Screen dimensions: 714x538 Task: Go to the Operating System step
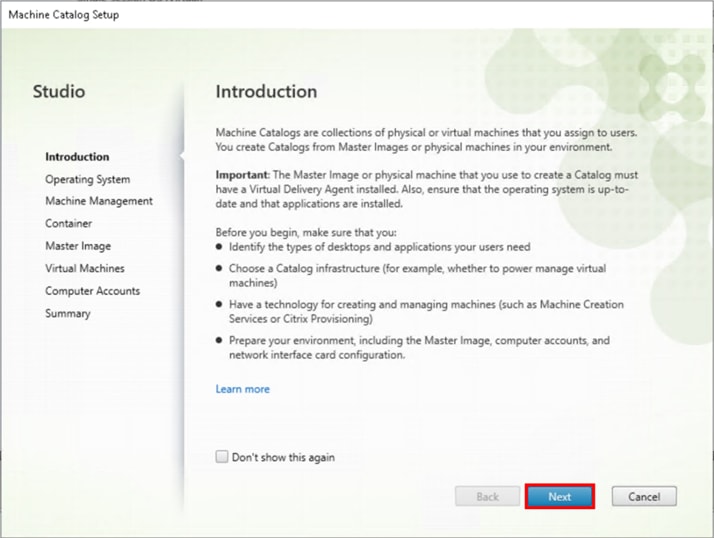[87, 179]
